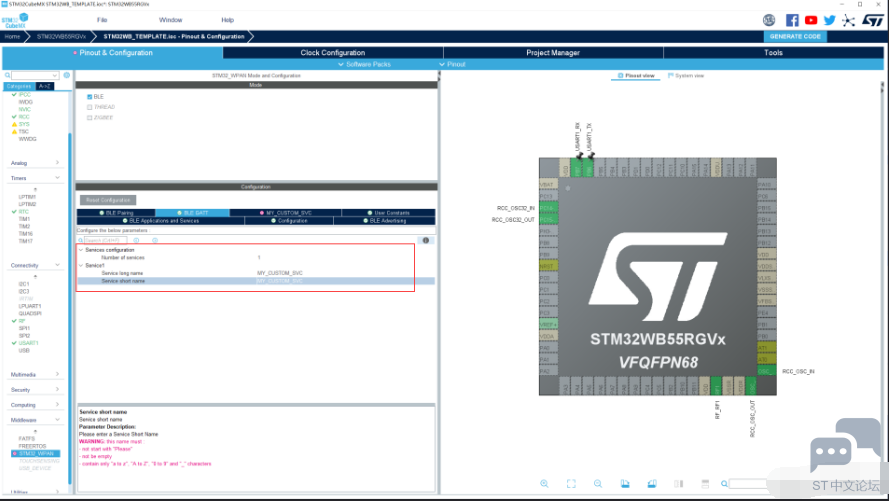This screenshot has width=889, height=501.
Task: Collapse the Service1 tree node
Action: point(81,265)
